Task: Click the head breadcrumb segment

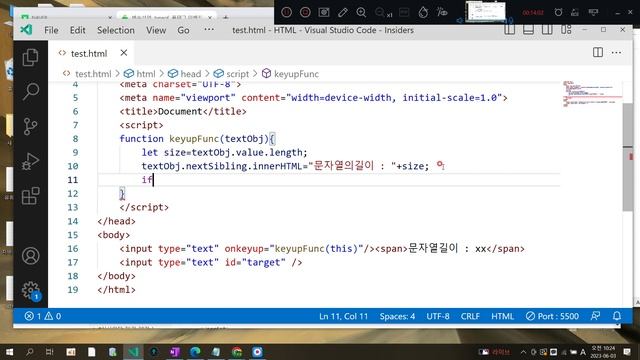Action: 191,74
